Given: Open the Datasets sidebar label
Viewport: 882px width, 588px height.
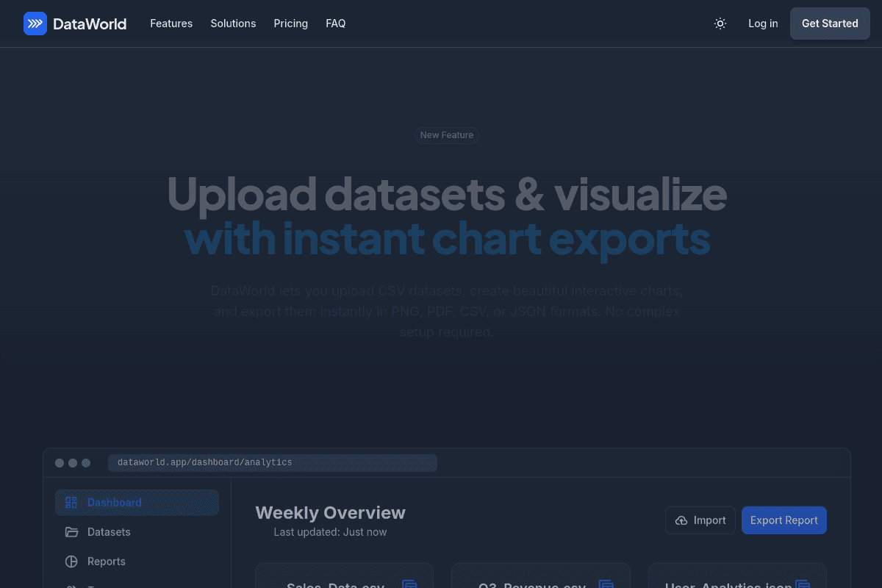Looking at the screenshot, I should (x=109, y=532).
